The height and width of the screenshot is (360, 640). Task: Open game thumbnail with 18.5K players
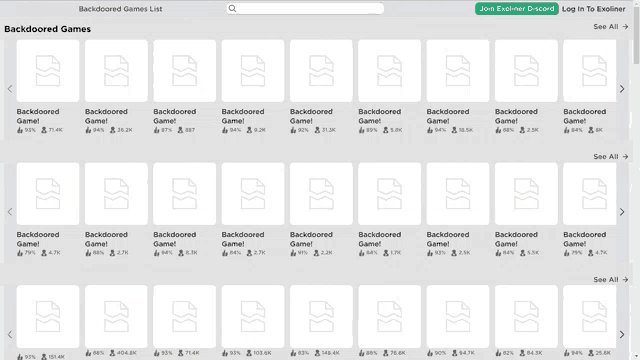458,71
